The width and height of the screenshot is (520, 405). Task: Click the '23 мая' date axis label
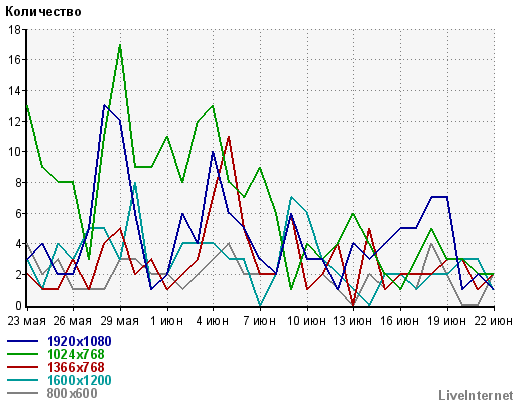pyautogui.click(x=27, y=321)
